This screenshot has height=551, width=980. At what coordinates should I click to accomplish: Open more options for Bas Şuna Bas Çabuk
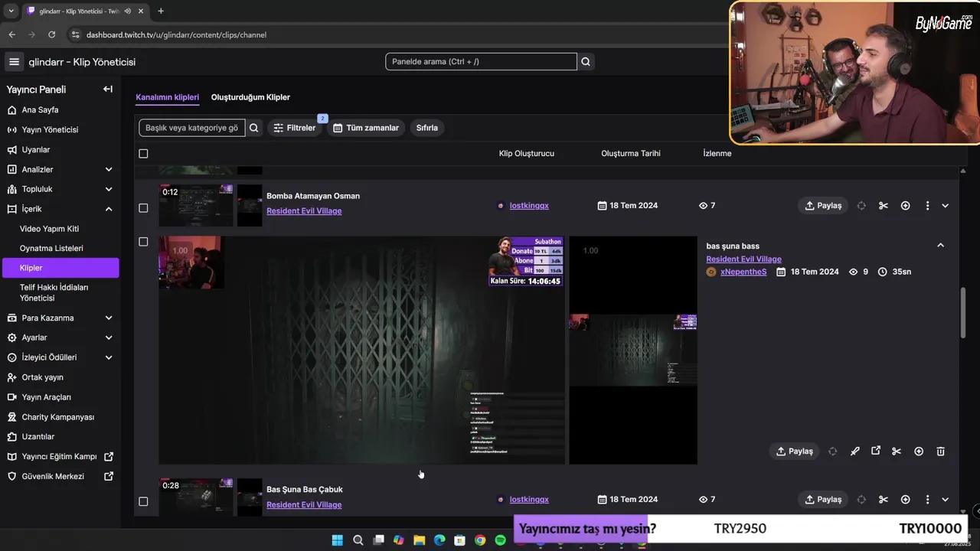pos(927,500)
